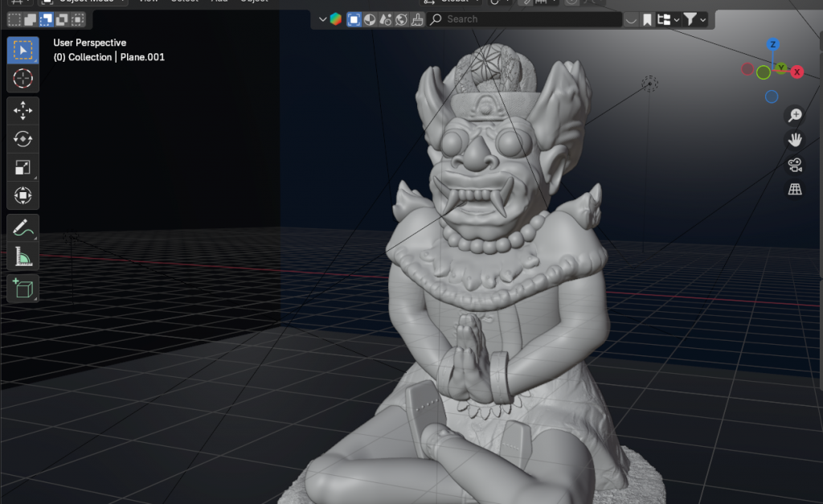The width and height of the screenshot is (823, 504).
Task: Click the zoom magnifier viewport button
Action: tap(795, 115)
